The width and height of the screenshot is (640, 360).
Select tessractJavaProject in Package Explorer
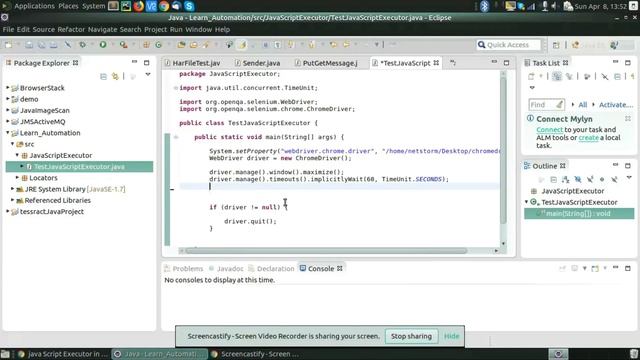coord(51,211)
